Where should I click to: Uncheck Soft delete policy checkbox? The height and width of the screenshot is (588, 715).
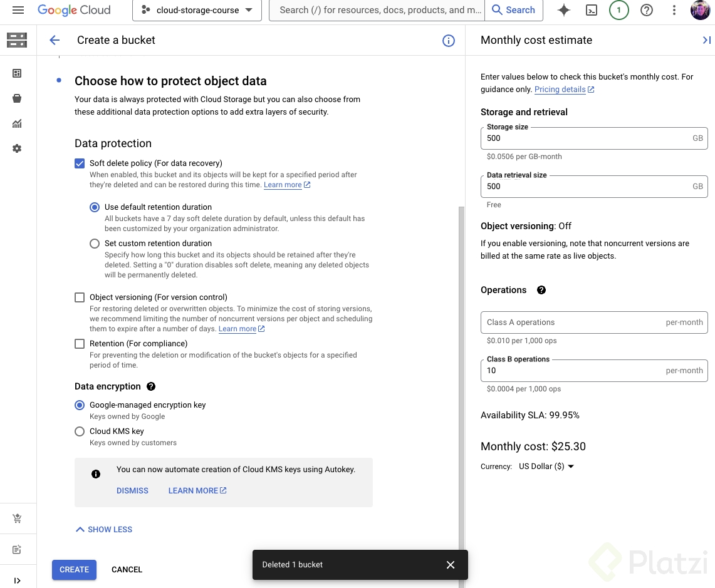coord(80,163)
